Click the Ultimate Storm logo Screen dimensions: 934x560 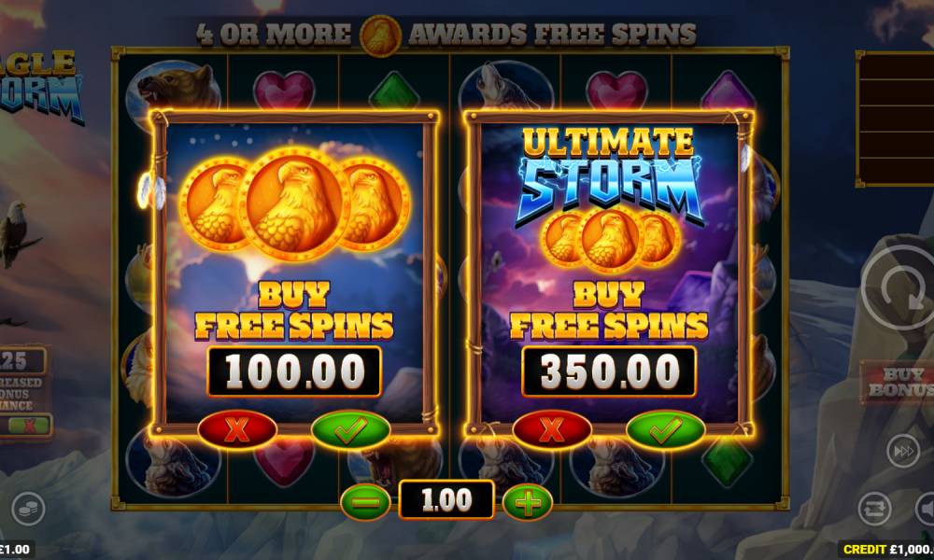(609, 176)
